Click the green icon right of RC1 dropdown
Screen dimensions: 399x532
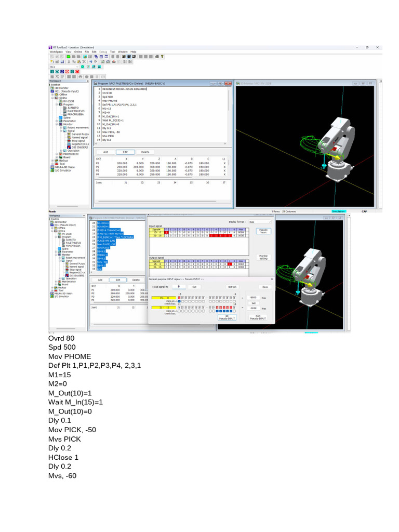click(83, 66)
